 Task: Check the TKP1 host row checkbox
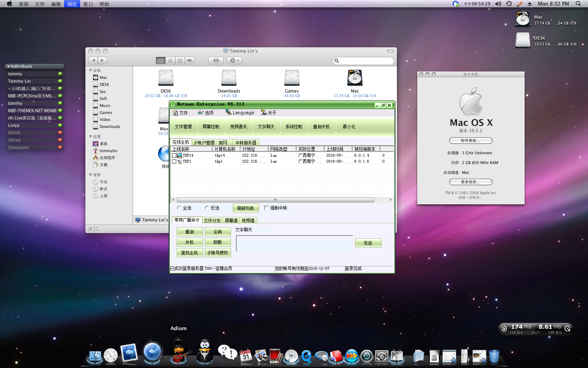pyautogui.click(x=174, y=162)
